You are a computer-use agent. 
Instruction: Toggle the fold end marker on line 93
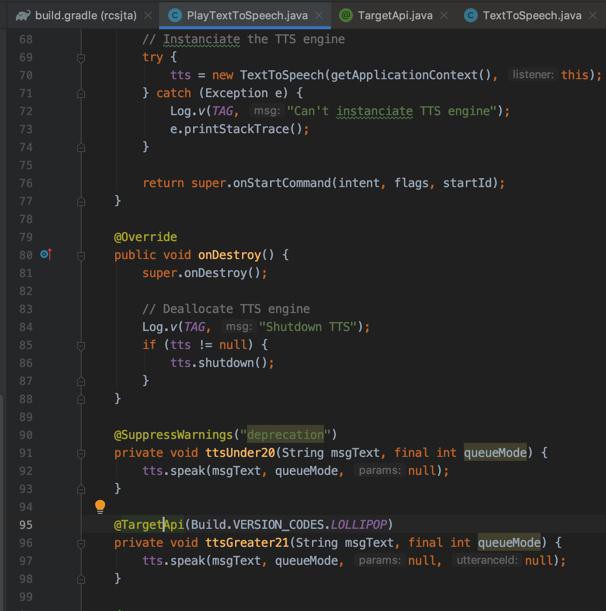coord(81,489)
